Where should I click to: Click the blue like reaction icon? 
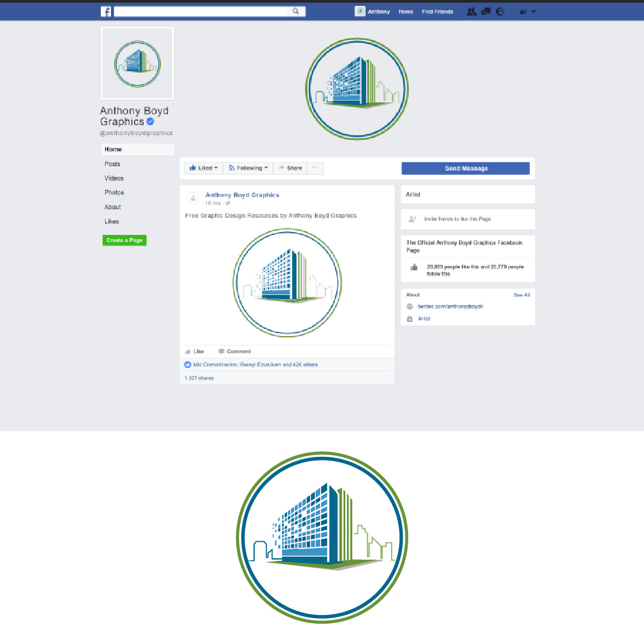pos(188,365)
